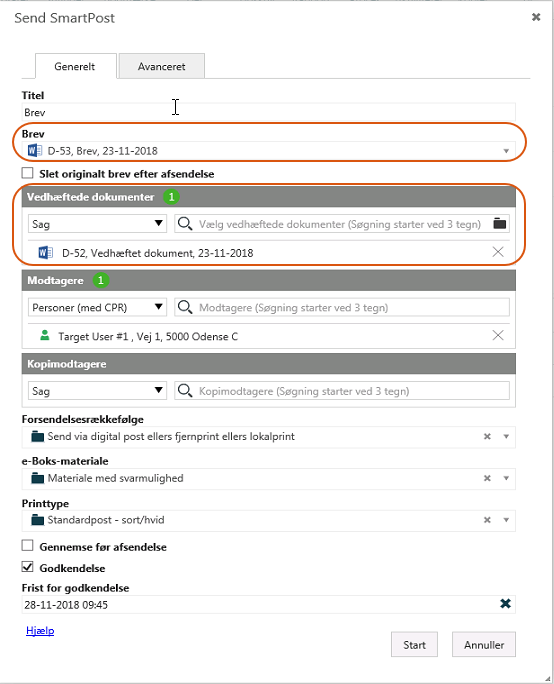The image size is (554, 684).
Task: Open Personer (med CPR) recipient type dropdown
Action: [x=97, y=308]
